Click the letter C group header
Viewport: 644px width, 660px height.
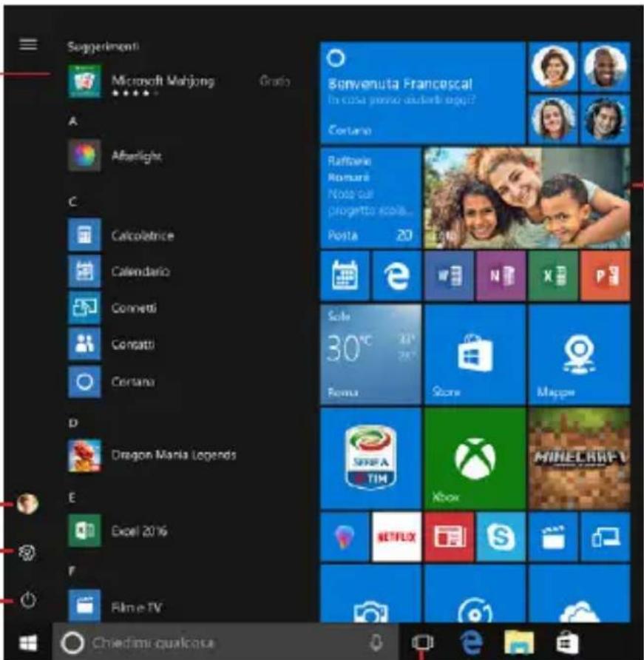pyautogui.click(x=72, y=201)
